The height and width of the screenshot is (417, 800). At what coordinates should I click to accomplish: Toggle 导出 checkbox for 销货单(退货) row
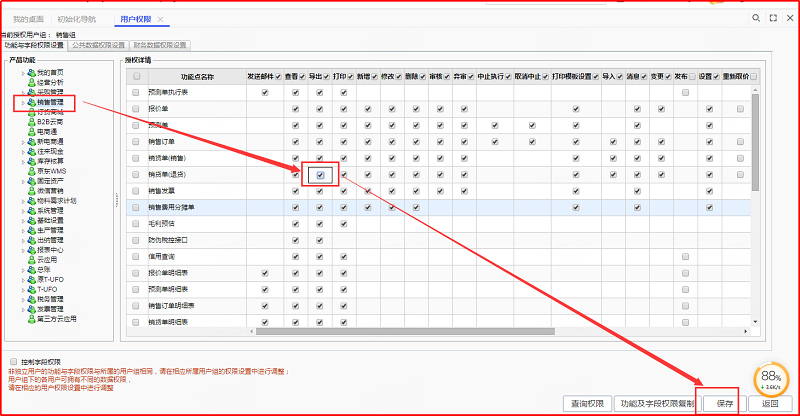click(319, 174)
